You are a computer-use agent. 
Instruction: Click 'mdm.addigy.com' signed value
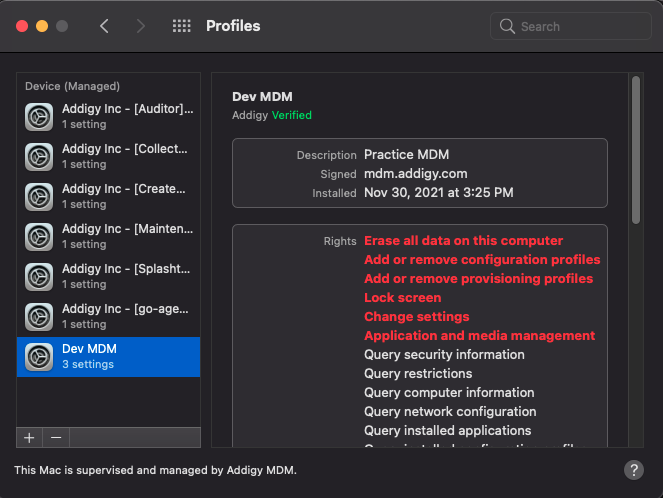point(416,174)
